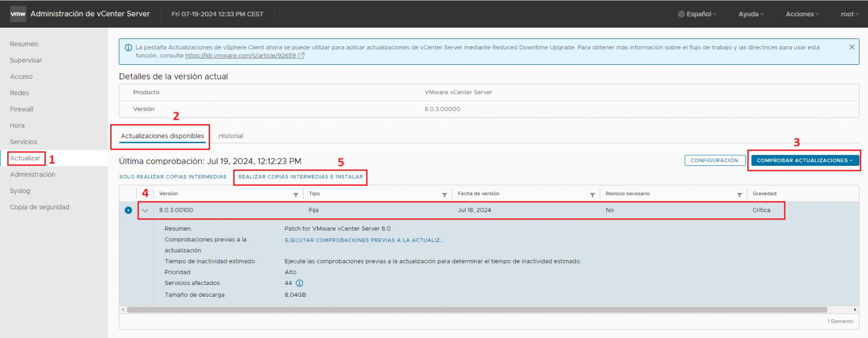The image size is (868, 338).
Task: Switch to Actualizaciones disponibles tab
Action: pyautogui.click(x=163, y=136)
